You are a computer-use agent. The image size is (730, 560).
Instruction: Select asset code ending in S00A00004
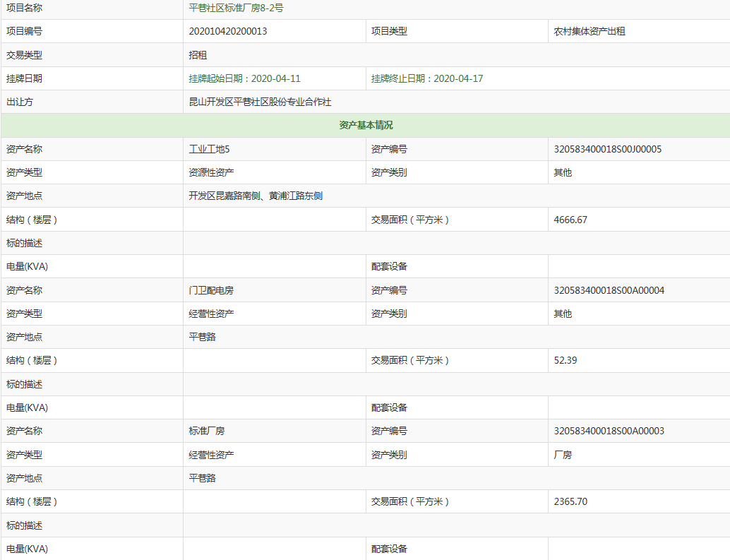coord(609,290)
